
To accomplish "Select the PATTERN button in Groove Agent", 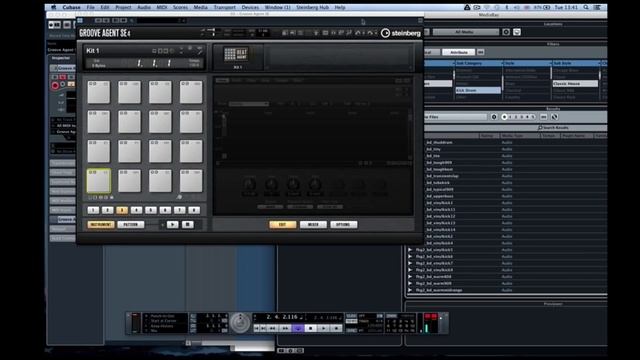I will tap(131, 224).
